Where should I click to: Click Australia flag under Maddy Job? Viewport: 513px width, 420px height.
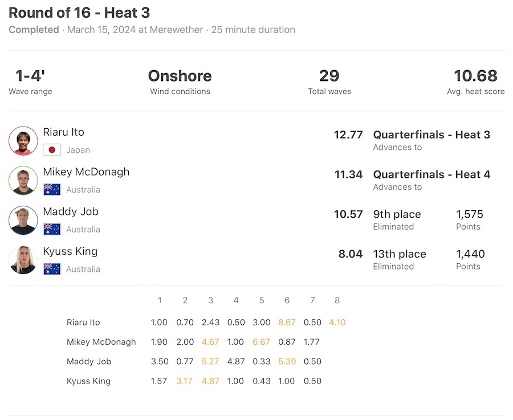[52, 229]
